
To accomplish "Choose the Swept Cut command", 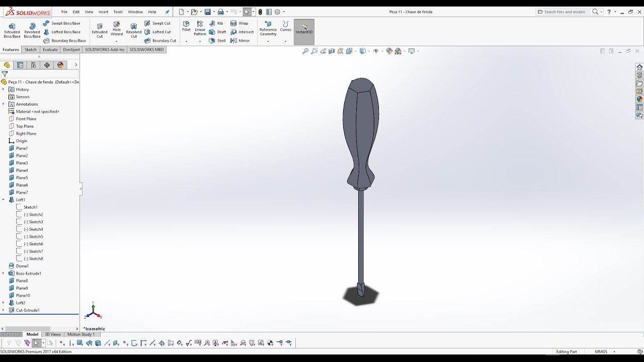I will 157,23.
